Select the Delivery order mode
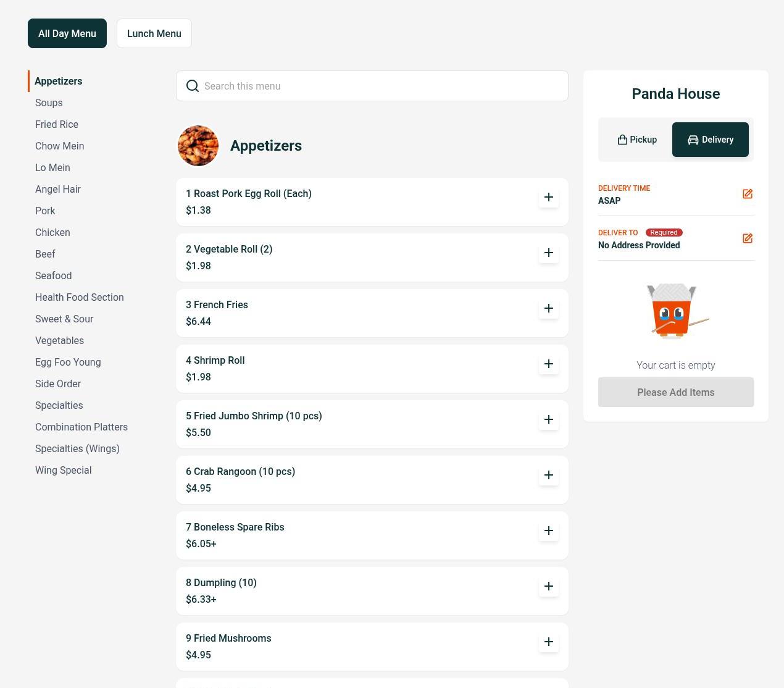Screen dimensions: 784x688 pos(711,140)
